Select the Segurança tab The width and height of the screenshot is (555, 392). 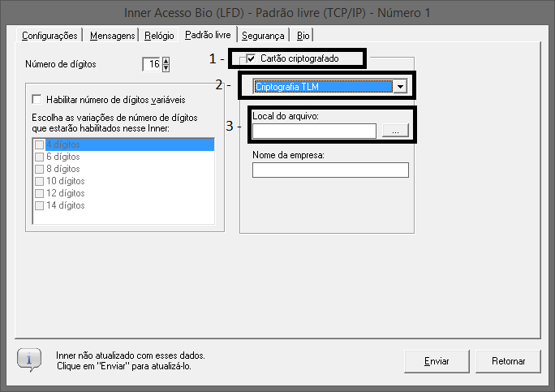coord(263,36)
